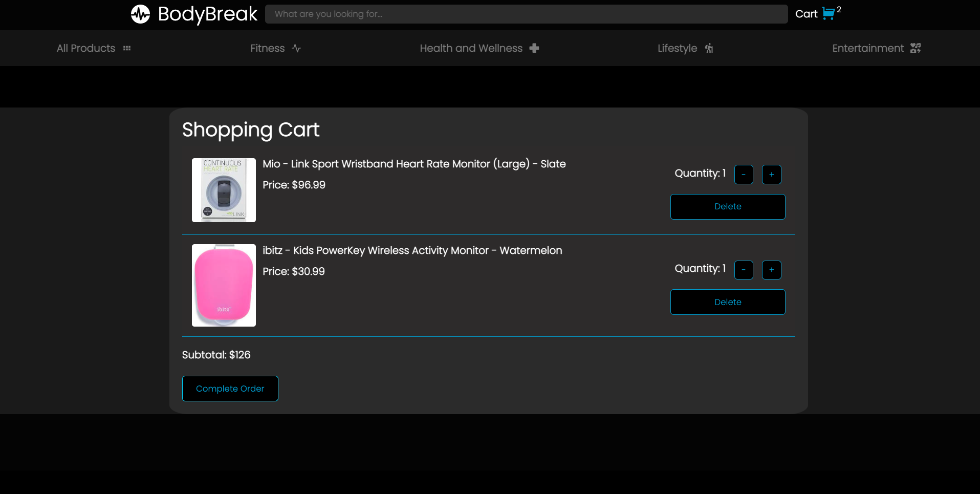Open the All Products menu

pyautogui.click(x=85, y=48)
